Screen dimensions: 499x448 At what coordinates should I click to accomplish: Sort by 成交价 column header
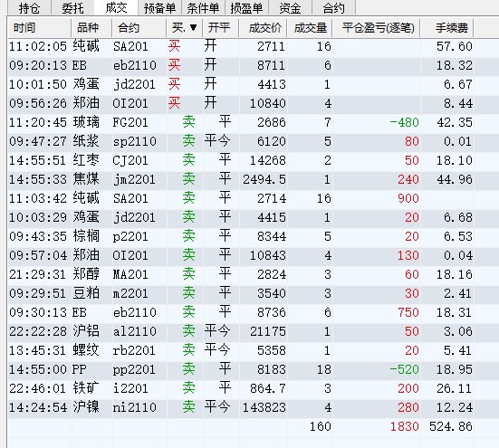coord(264,28)
